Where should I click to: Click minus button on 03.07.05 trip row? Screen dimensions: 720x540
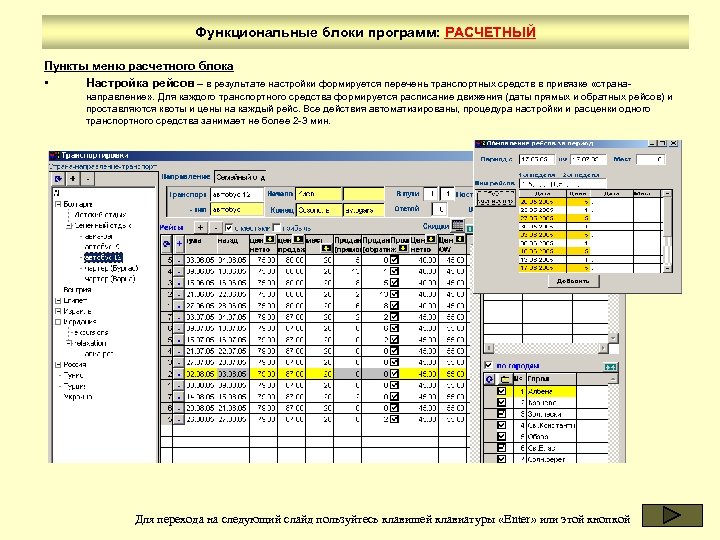179,317
